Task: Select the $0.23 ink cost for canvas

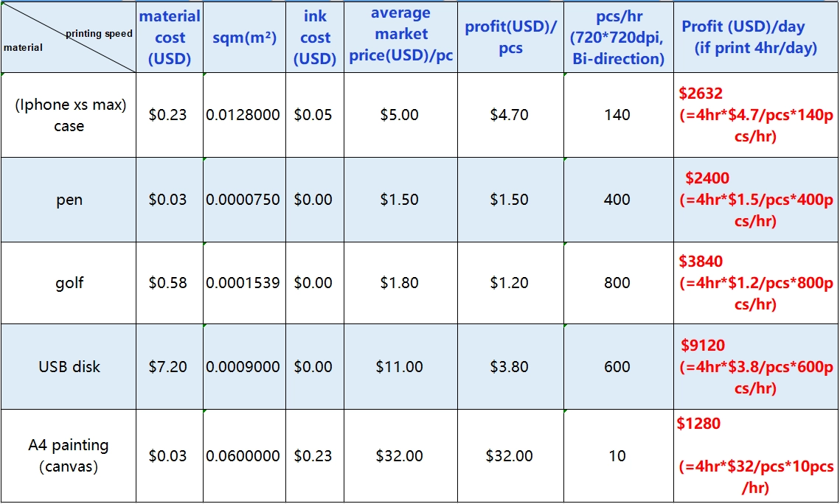Action: click(x=315, y=456)
